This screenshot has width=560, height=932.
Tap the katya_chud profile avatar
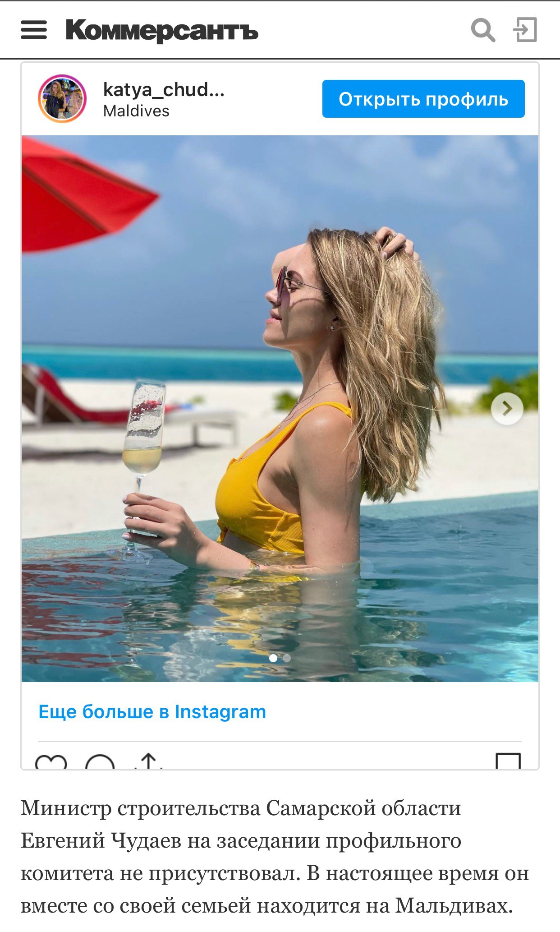62,99
